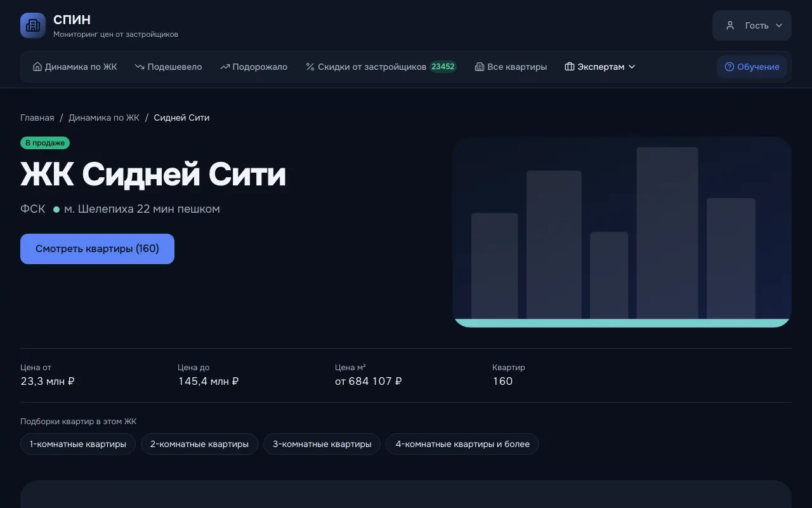Click the В продаже status badge

coord(45,143)
